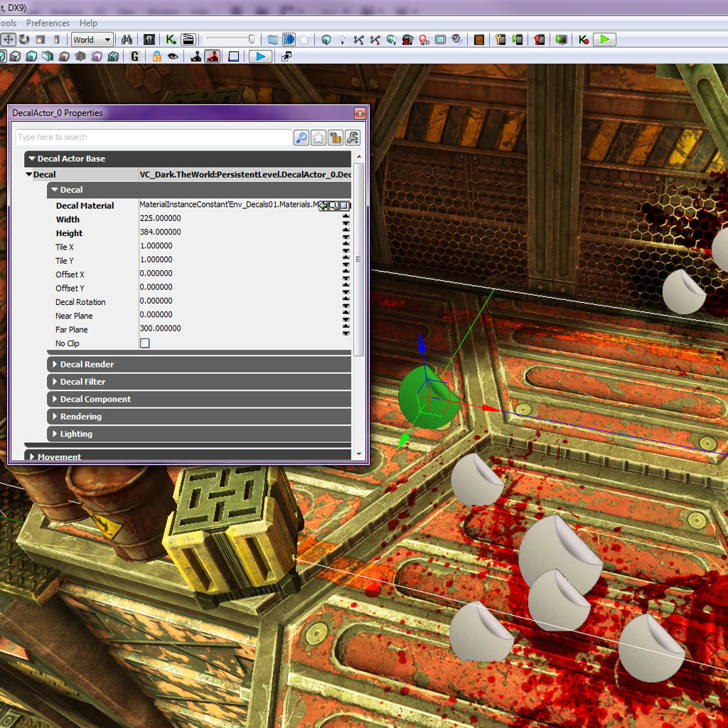This screenshot has width=728, height=728.
Task: Click the Build Lighting bulb icon
Action: click(342, 40)
